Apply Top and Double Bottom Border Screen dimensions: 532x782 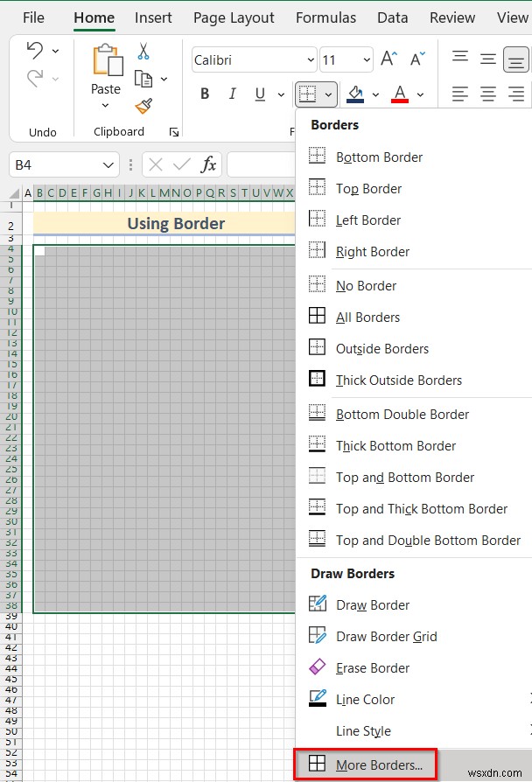point(414,540)
